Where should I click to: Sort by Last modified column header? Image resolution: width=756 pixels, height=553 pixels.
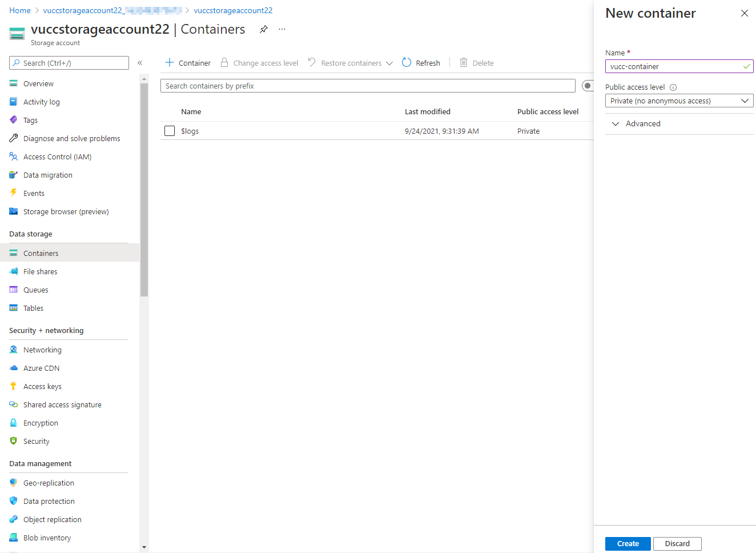click(428, 111)
